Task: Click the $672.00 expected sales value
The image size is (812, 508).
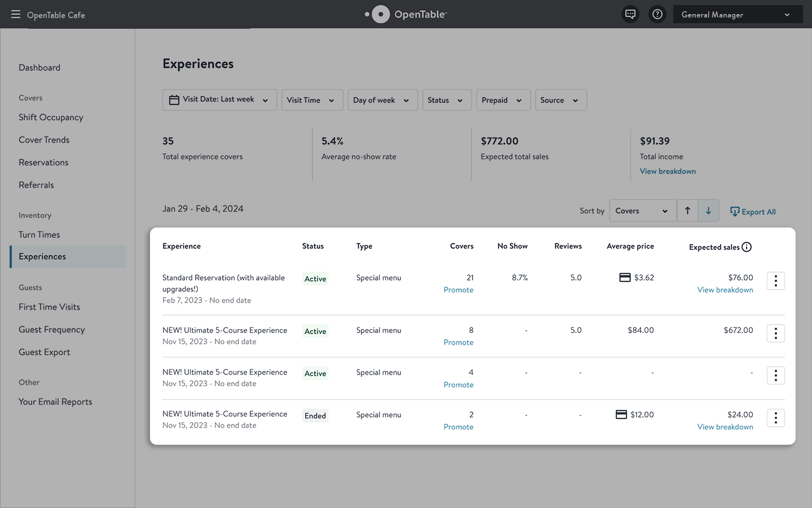Action: coord(738,330)
